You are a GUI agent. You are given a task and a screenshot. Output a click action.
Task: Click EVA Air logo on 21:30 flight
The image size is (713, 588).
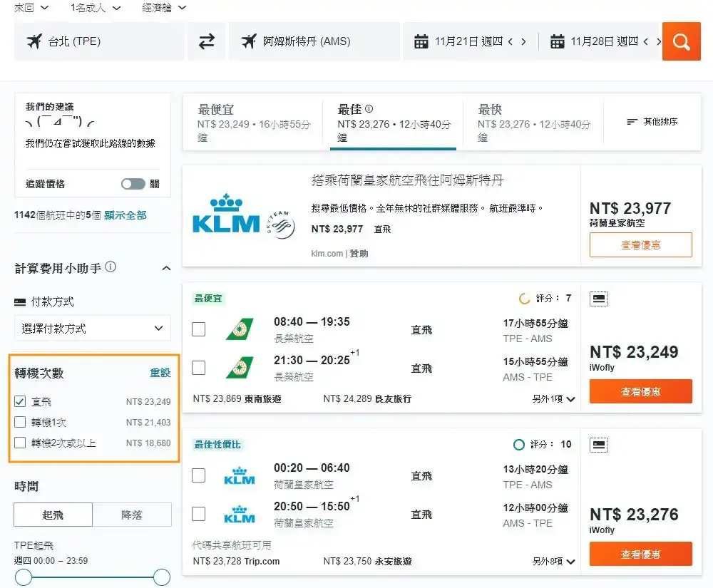pyautogui.click(x=240, y=368)
